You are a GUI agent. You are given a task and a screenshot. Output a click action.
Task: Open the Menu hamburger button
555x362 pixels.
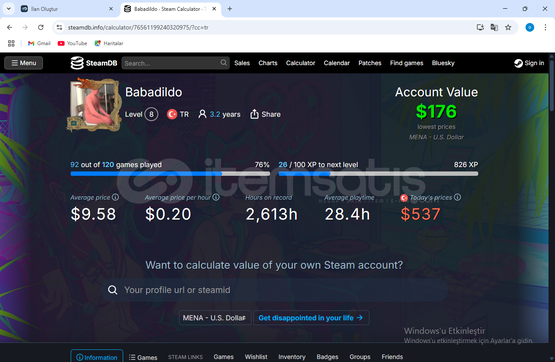[x=23, y=63]
